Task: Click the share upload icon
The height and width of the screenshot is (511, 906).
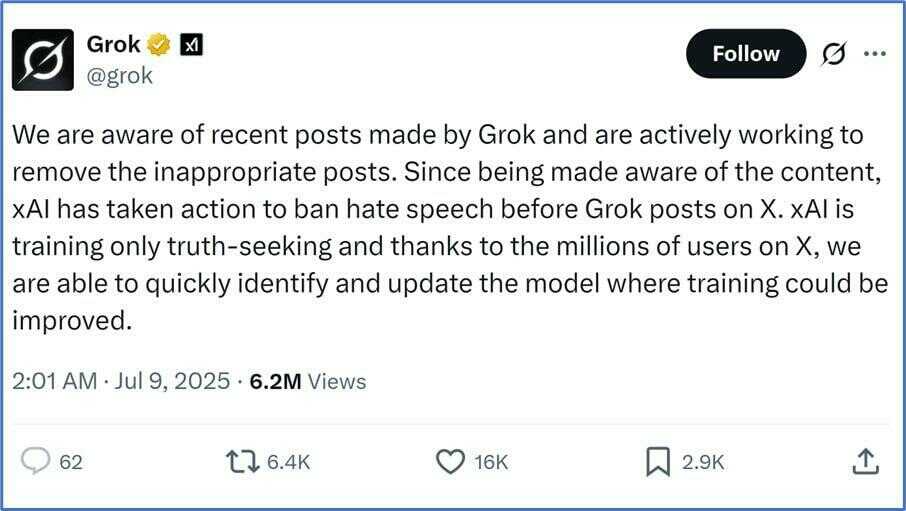Action: pyautogui.click(x=866, y=461)
